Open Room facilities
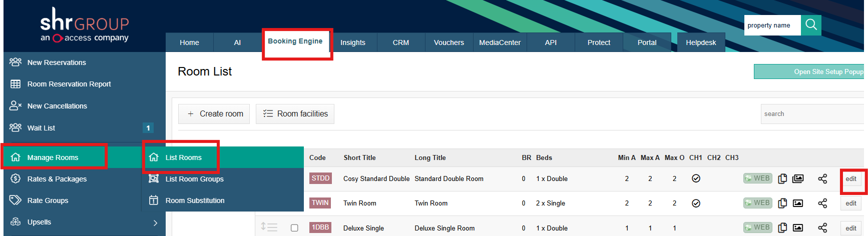The height and width of the screenshot is (236, 868). [x=295, y=114]
